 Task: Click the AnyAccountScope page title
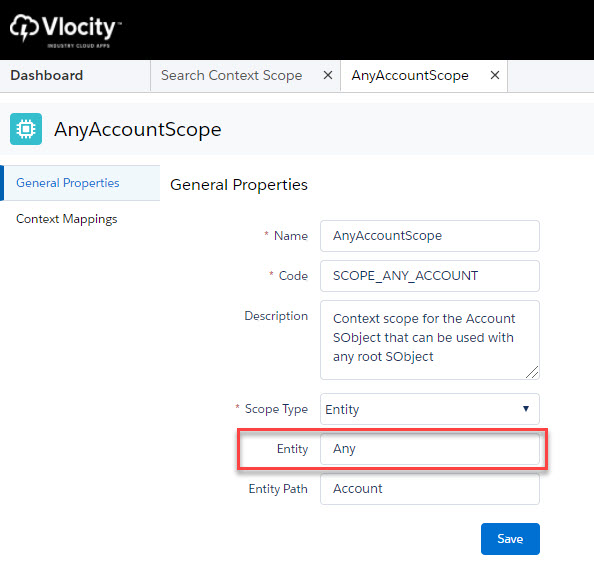[138, 130]
